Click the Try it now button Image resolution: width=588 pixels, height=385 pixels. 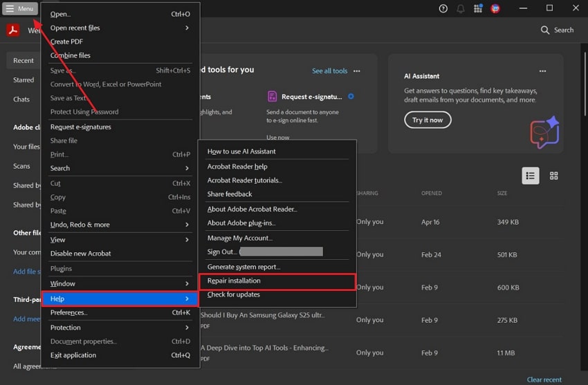[x=428, y=120]
